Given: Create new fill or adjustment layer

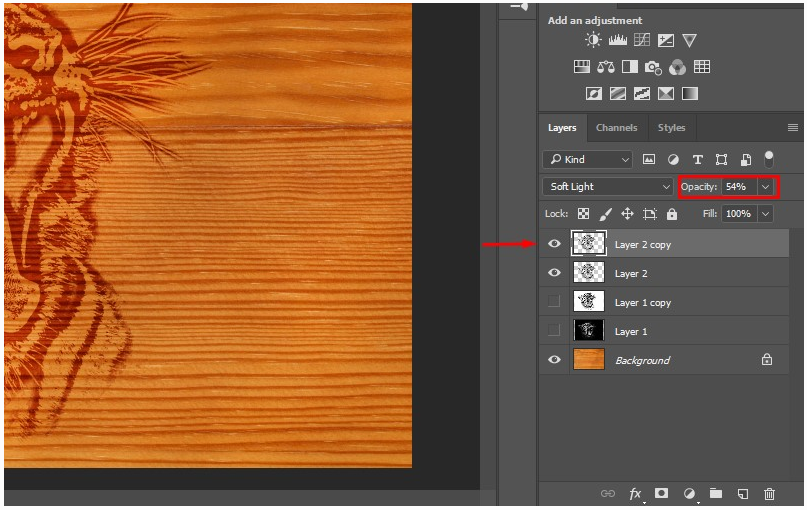Looking at the screenshot, I should point(689,494).
